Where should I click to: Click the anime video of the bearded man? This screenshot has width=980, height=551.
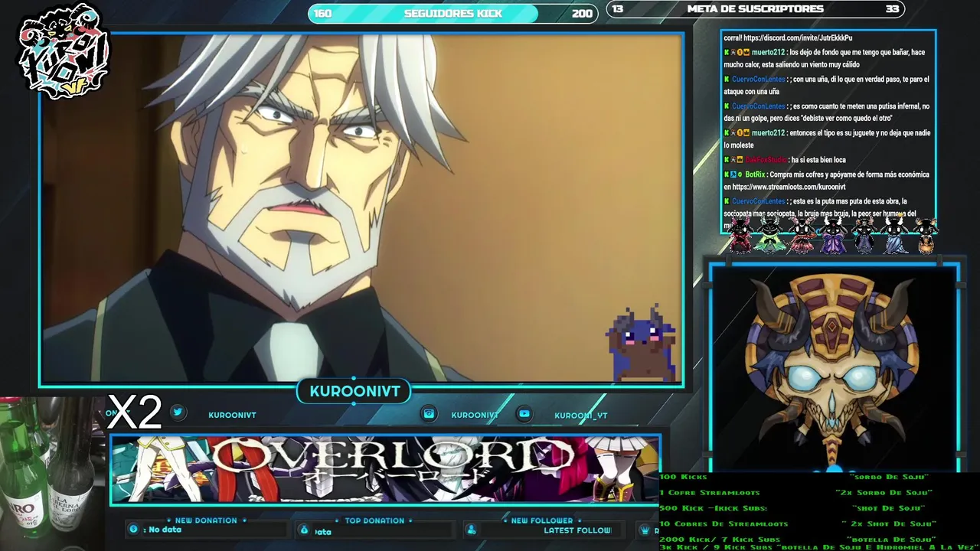coord(361,208)
